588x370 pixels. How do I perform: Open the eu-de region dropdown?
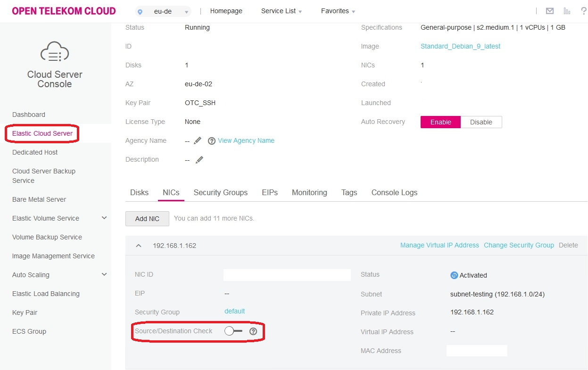pyautogui.click(x=163, y=12)
